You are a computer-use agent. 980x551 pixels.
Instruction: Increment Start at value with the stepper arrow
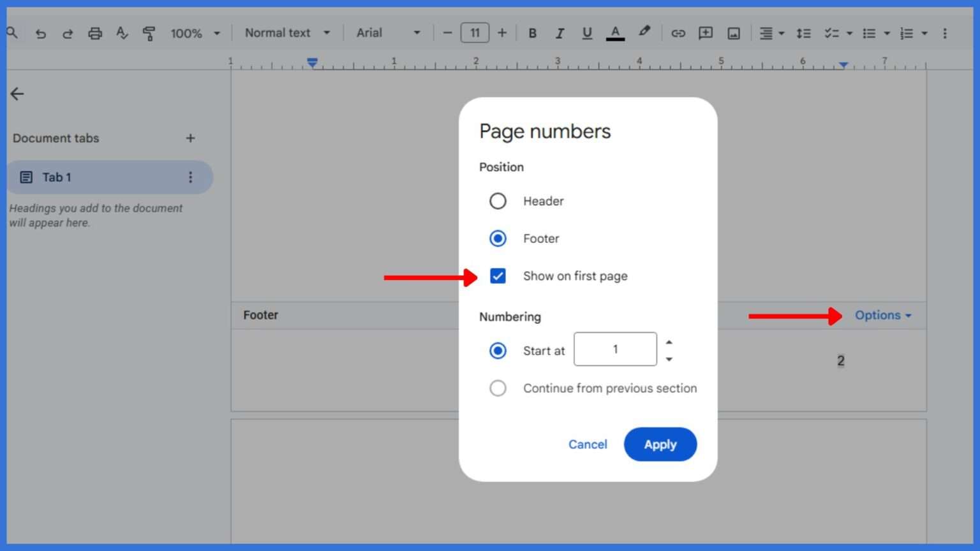point(669,341)
